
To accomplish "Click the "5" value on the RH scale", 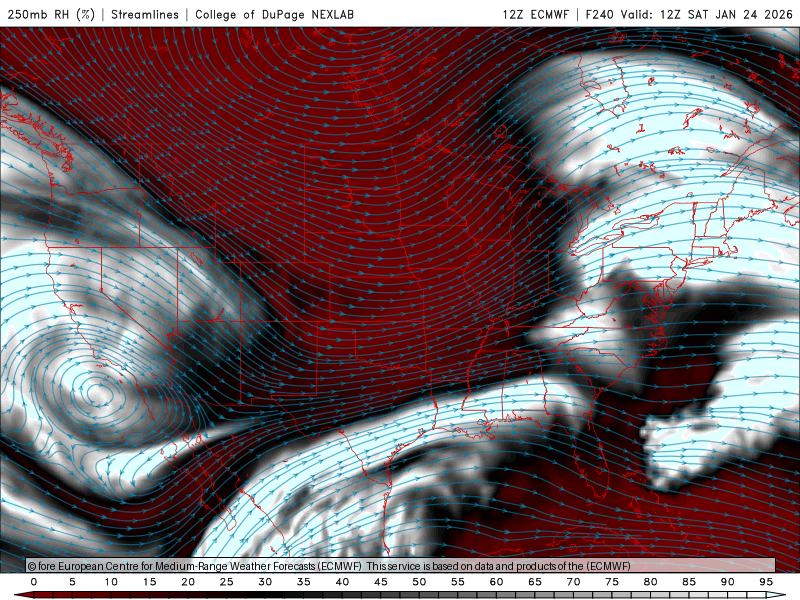I will point(72,582).
